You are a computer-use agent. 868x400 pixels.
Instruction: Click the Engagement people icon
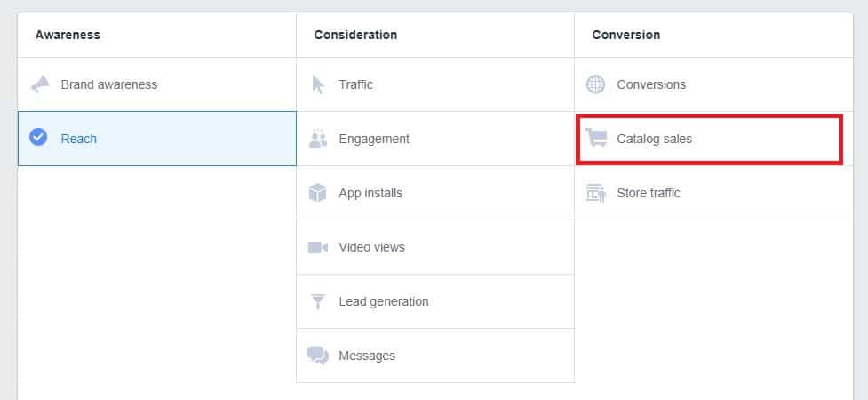coord(318,139)
